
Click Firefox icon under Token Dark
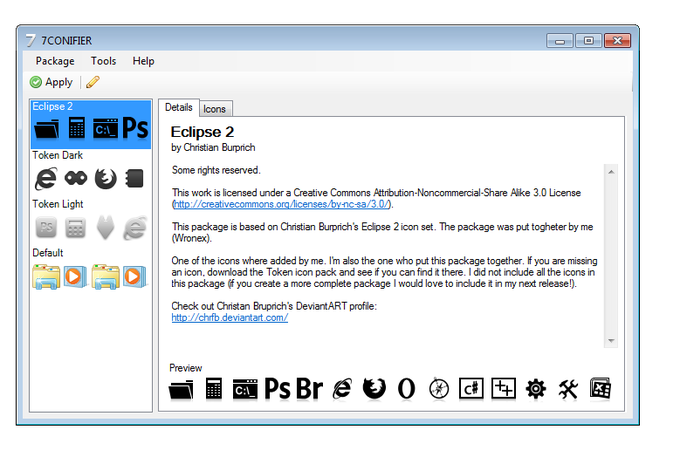105,178
